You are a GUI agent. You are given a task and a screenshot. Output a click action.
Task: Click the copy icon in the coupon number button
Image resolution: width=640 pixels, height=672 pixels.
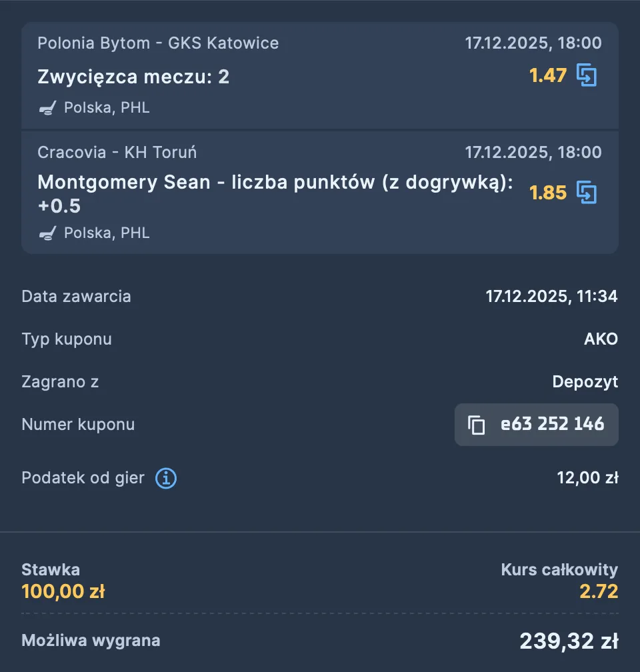[x=476, y=425]
